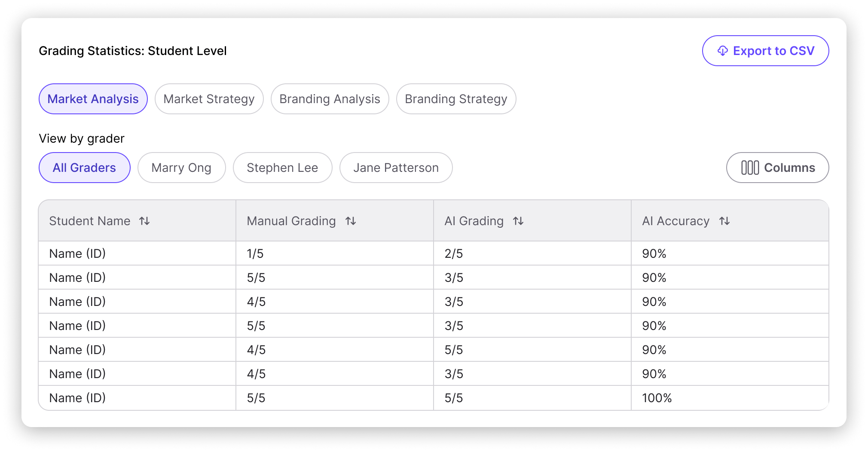The image size is (868, 452).
Task: Click the first student Name (ID) cell
Action: click(x=77, y=253)
